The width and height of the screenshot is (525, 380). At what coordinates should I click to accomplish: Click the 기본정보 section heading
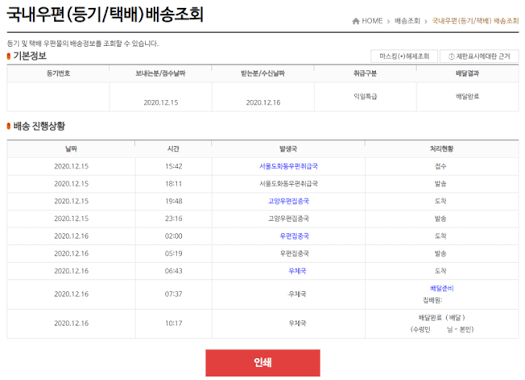pyautogui.click(x=30, y=56)
